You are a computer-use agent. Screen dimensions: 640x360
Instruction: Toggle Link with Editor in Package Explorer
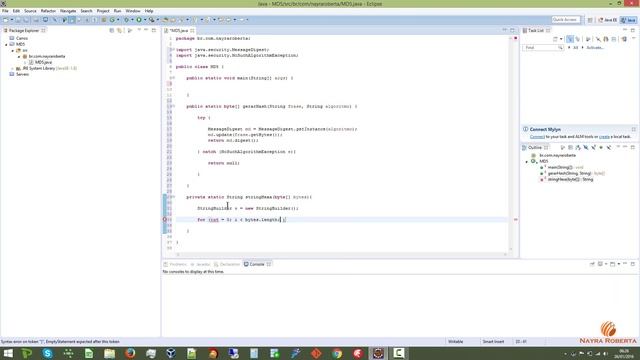(x=119, y=31)
